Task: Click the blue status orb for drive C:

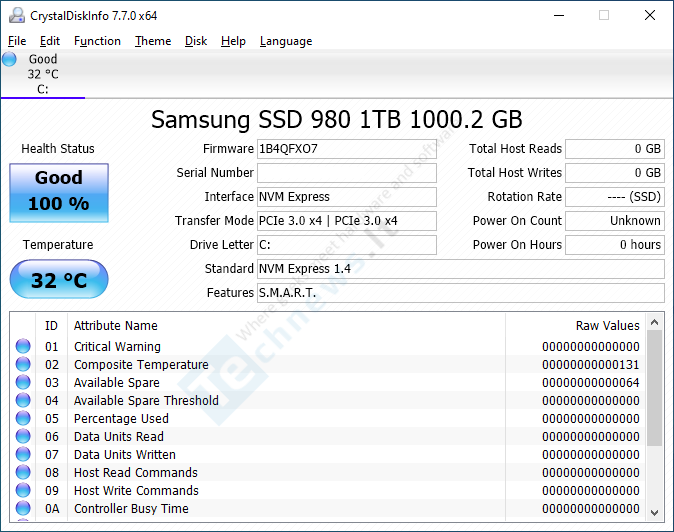Action: 10,60
